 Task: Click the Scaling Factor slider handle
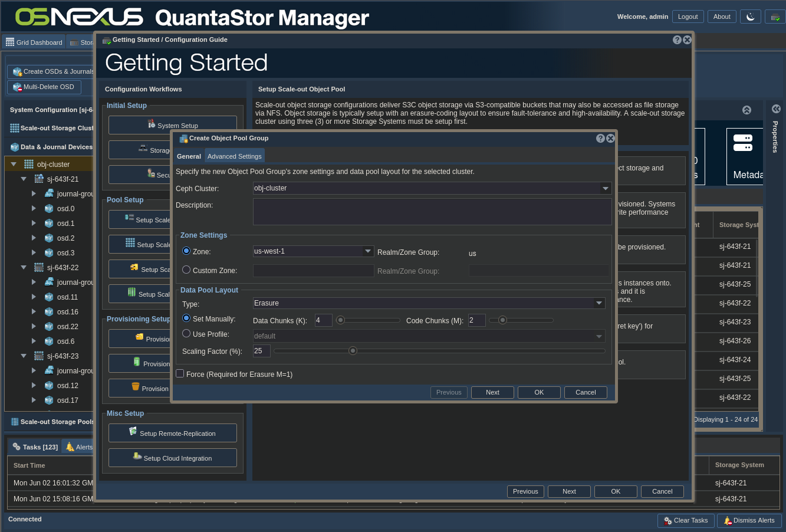pos(353,351)
